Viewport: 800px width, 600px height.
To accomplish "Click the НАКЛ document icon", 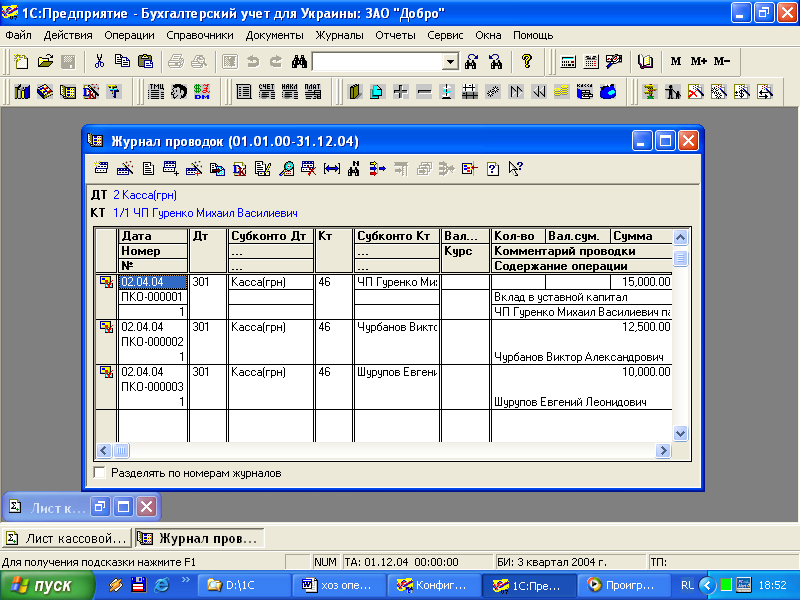I will 289,92.
